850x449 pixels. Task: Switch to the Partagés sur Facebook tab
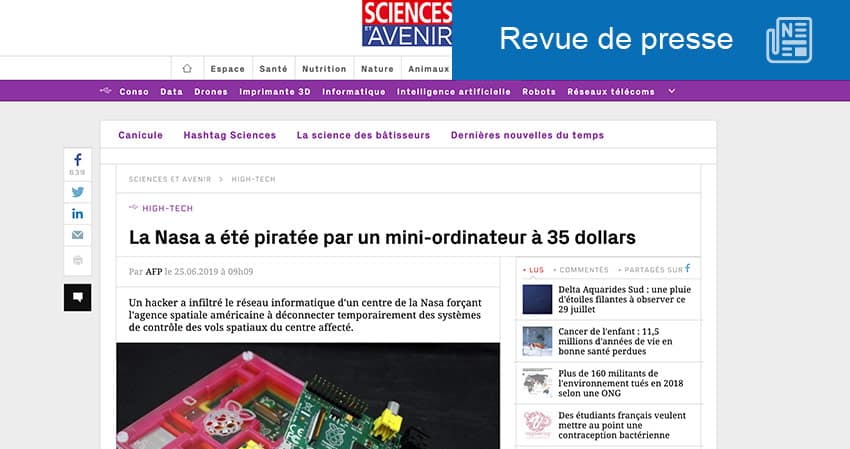coord(654,269)
